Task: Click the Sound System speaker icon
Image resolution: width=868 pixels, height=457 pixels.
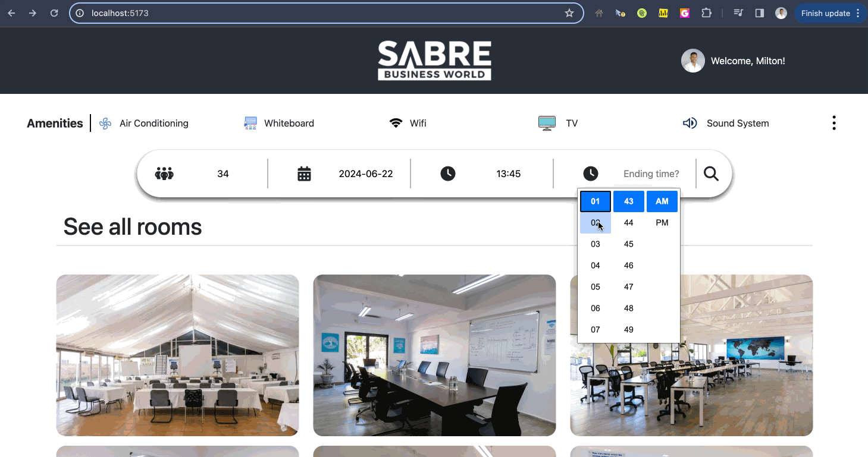Action: click(690, 123)
